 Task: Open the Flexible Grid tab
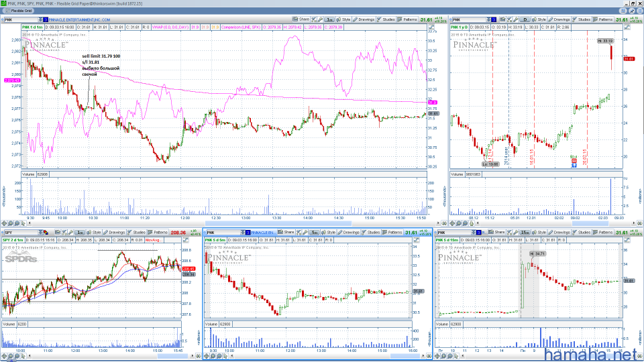coord(18,11)
